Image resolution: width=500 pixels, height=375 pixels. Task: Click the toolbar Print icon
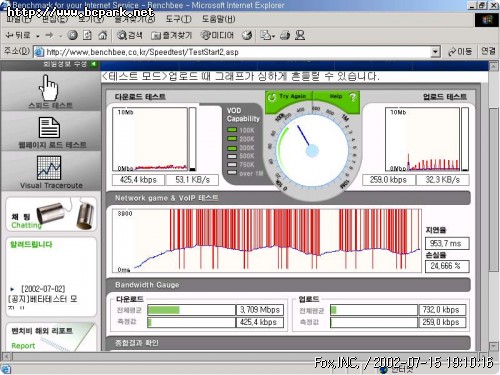285,35
